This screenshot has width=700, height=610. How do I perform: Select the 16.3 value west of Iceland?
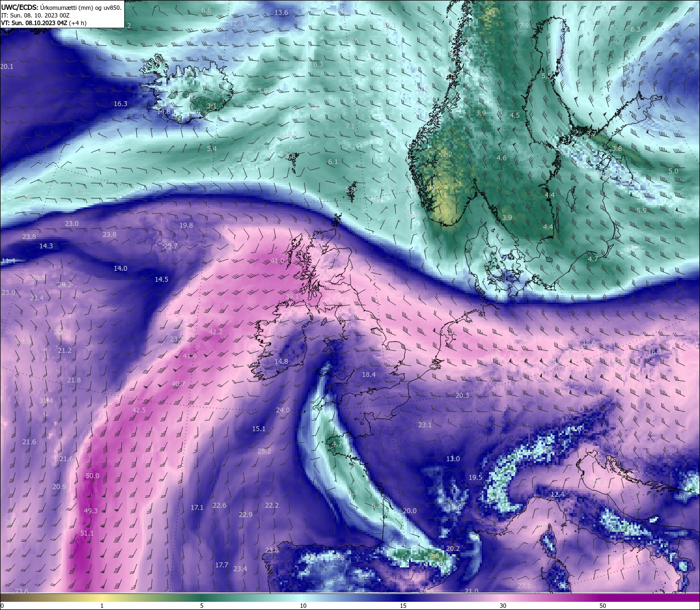click(x=120, y=104)
